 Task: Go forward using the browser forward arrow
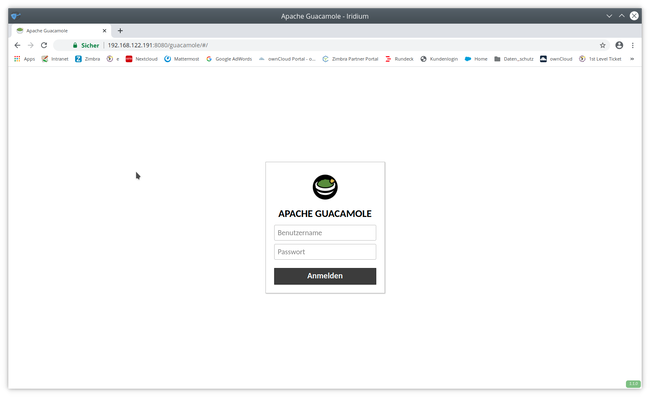coord(30,45)
